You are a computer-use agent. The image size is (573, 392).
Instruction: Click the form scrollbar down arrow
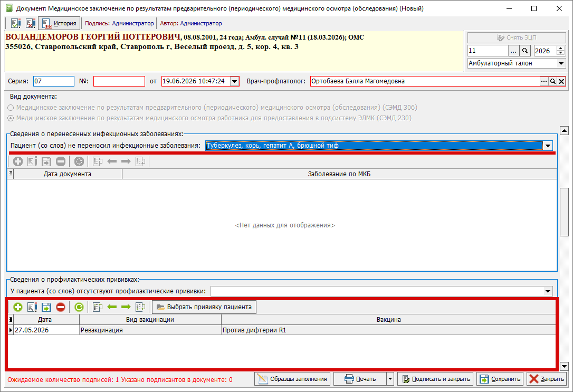pos(564,366)
